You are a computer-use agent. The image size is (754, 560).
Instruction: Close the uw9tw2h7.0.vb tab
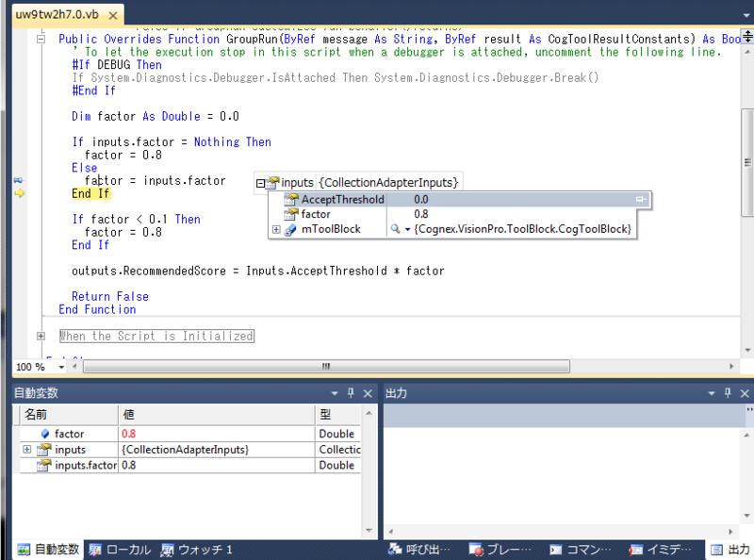click(113, 15)
